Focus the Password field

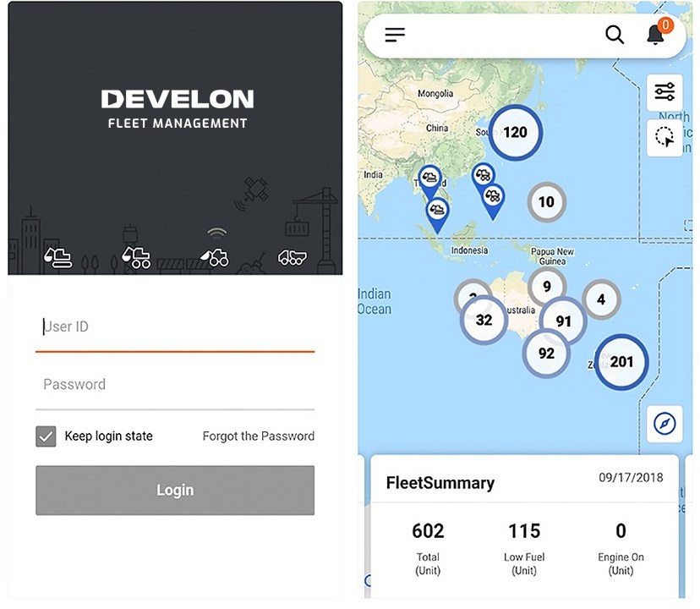point(175,385)
